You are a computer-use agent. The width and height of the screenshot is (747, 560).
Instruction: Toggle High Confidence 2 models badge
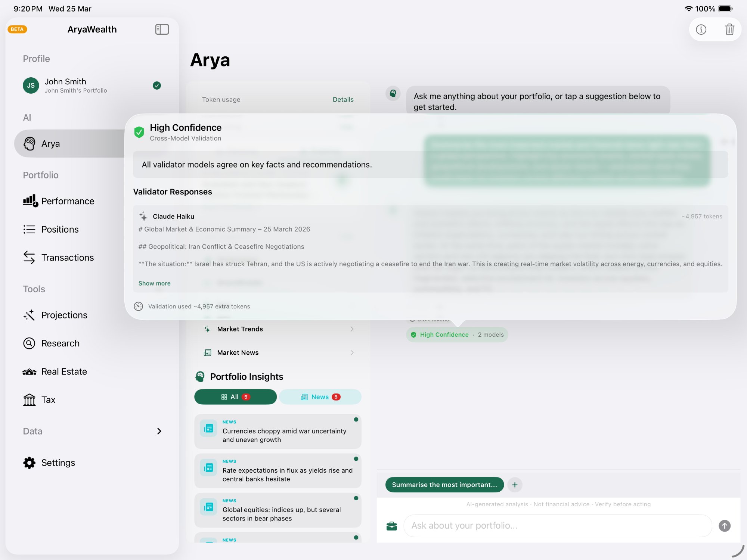pos(457,335)
